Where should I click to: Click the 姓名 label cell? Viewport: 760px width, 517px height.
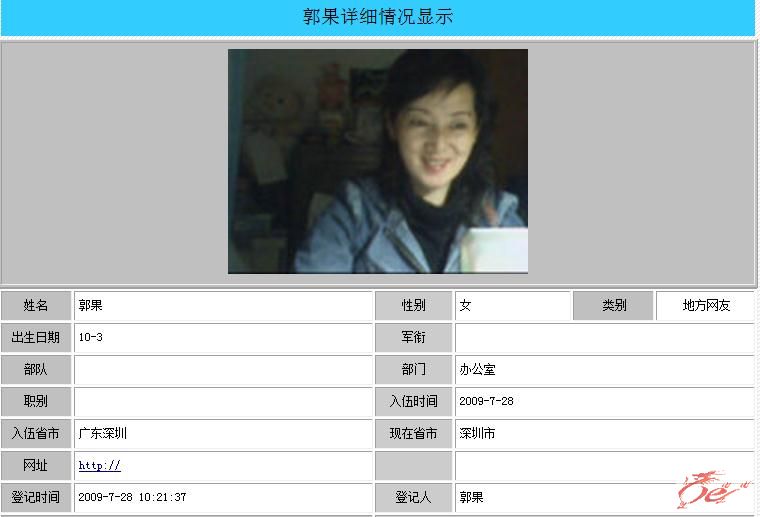point(36,305)
